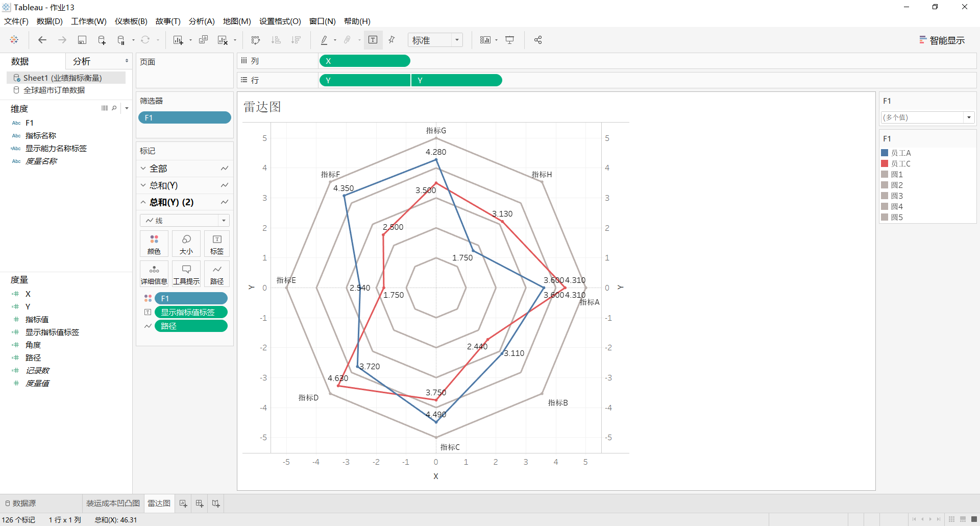Screen dimensions: 980x526
Task: Select the Sheet1 (业绩指标衡量) data source
Action: [66, 78]
